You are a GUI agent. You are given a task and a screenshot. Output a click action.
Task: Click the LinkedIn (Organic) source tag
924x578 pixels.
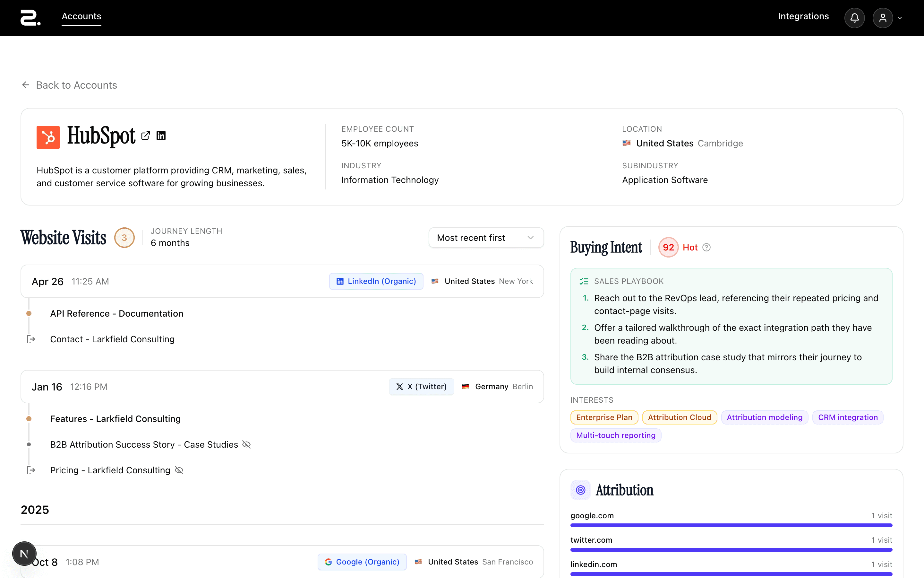[376, 281]
